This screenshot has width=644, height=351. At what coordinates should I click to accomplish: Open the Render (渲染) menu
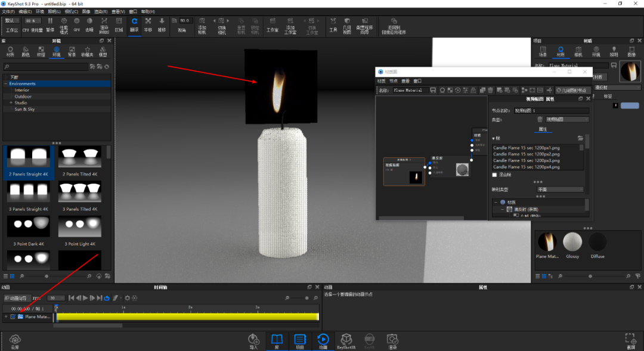[101, 11]
